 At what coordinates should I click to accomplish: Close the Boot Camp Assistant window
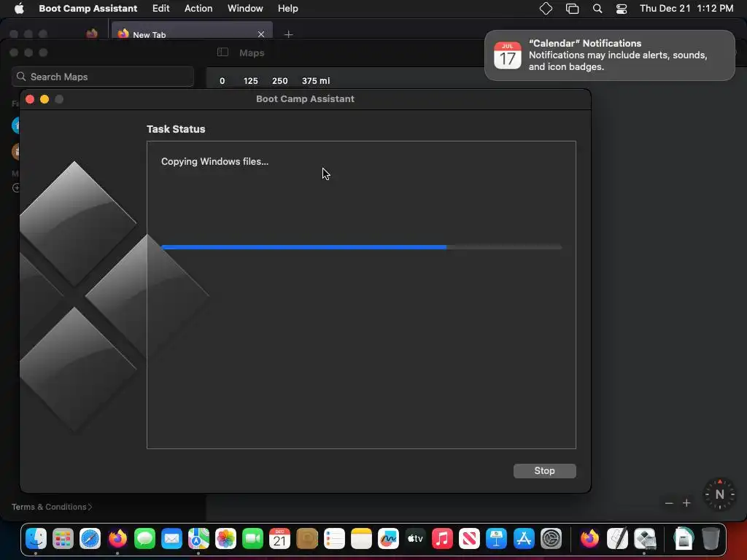(29, 99)
